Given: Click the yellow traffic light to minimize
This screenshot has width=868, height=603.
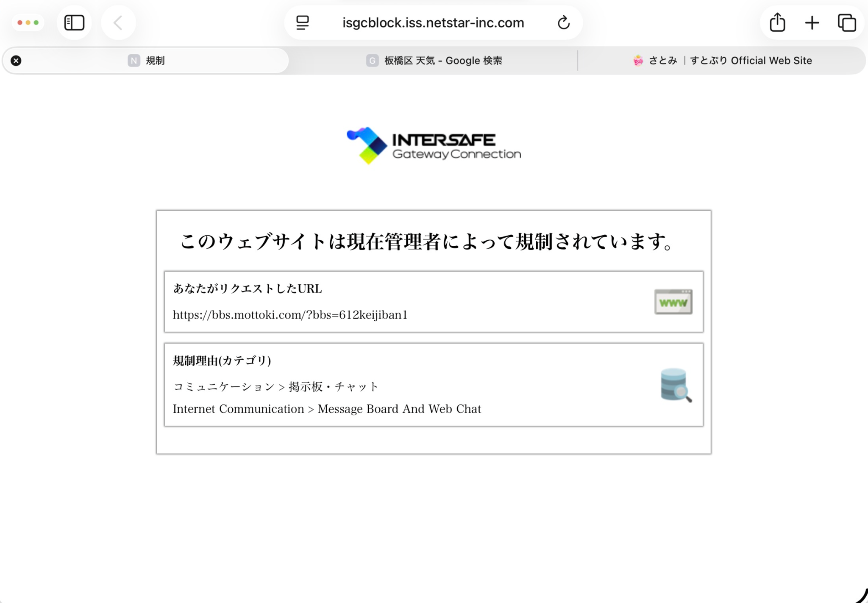Looking at the screenshot, I should point(28,22).
